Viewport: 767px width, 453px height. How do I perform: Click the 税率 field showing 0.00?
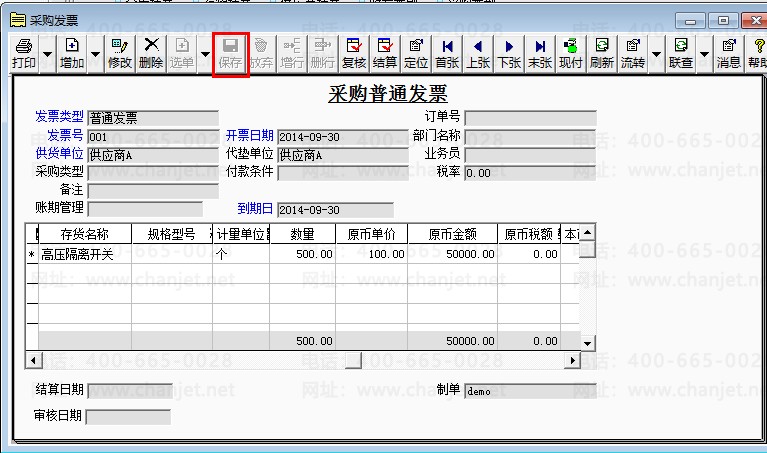tap(530, 173)
